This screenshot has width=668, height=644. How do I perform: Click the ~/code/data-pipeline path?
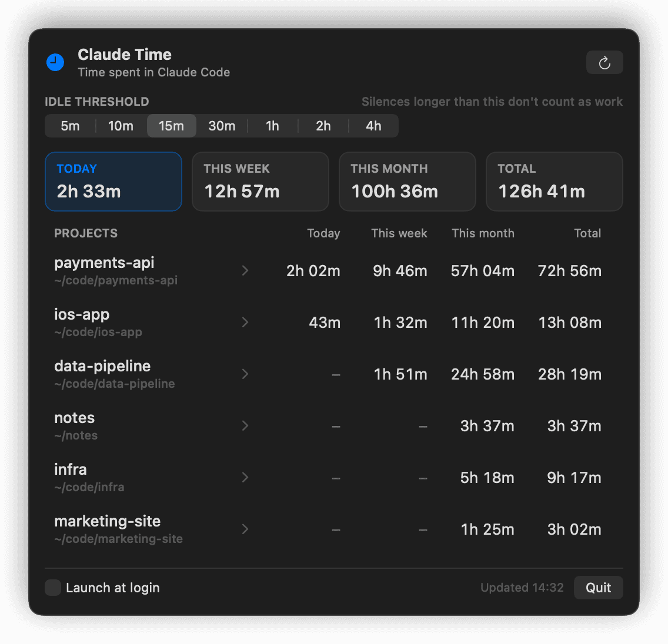115,384
